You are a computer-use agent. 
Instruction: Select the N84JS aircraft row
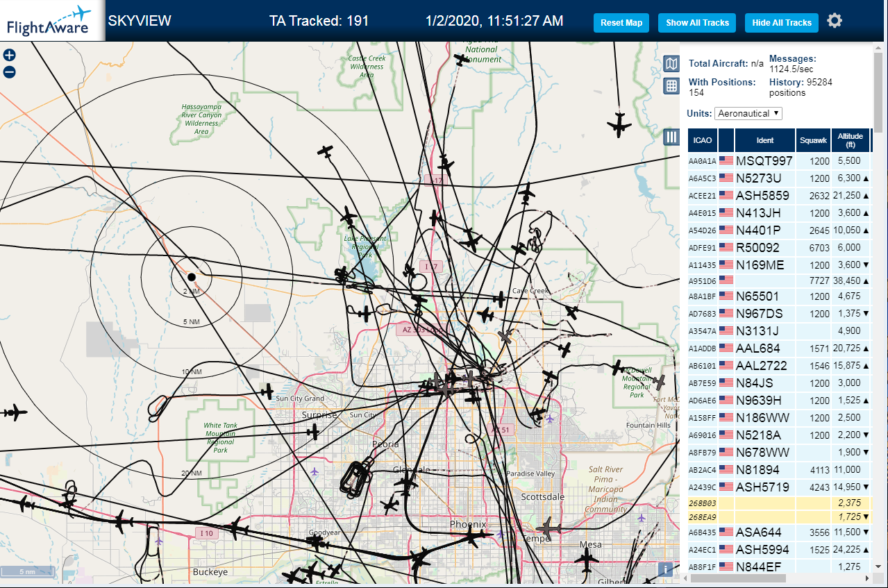779,383
